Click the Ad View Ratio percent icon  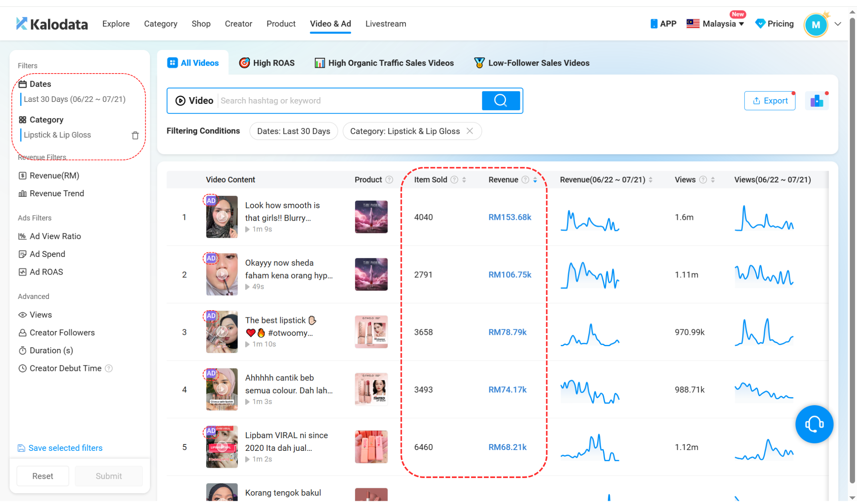22,236
